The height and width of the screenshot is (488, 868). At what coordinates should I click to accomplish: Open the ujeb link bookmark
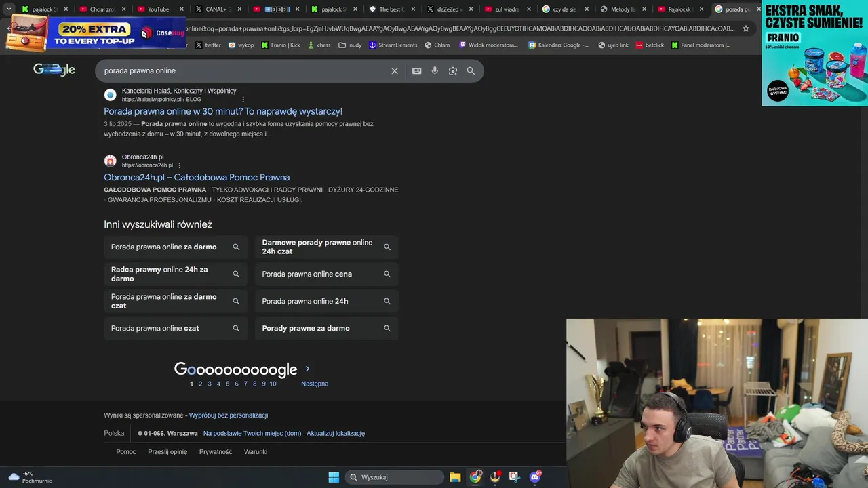[614, 45]
